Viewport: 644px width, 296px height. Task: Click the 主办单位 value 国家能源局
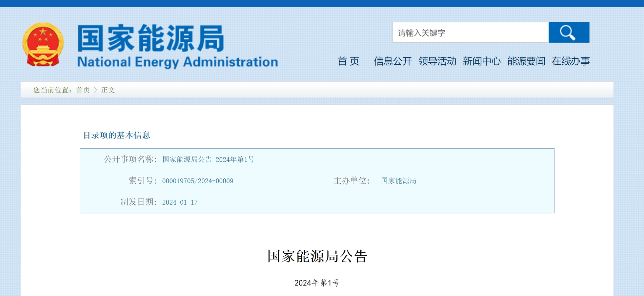click(398, 181)
